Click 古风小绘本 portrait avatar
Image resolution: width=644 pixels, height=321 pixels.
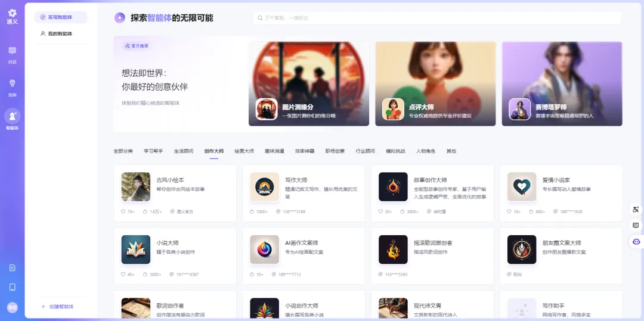click(x=136, y=186)
